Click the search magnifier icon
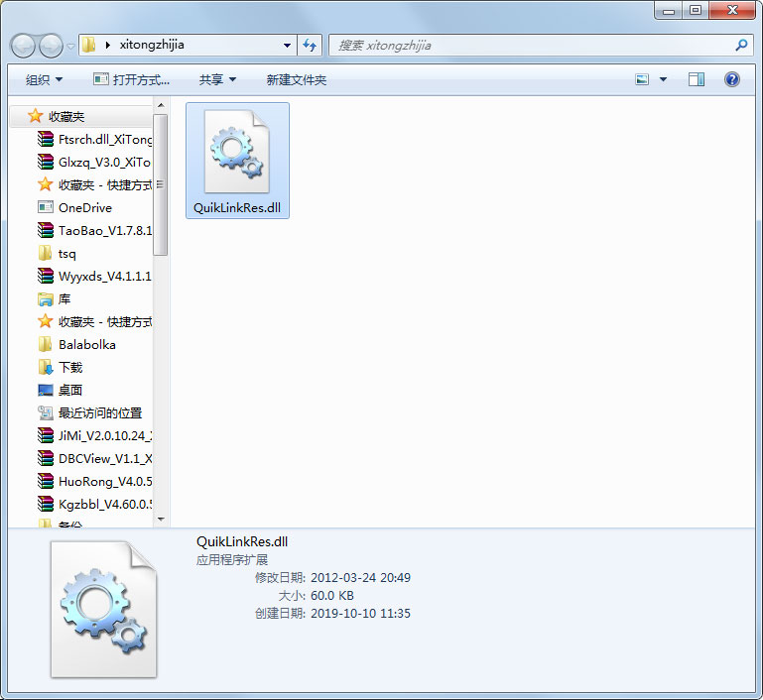 (x=741, y=45)
